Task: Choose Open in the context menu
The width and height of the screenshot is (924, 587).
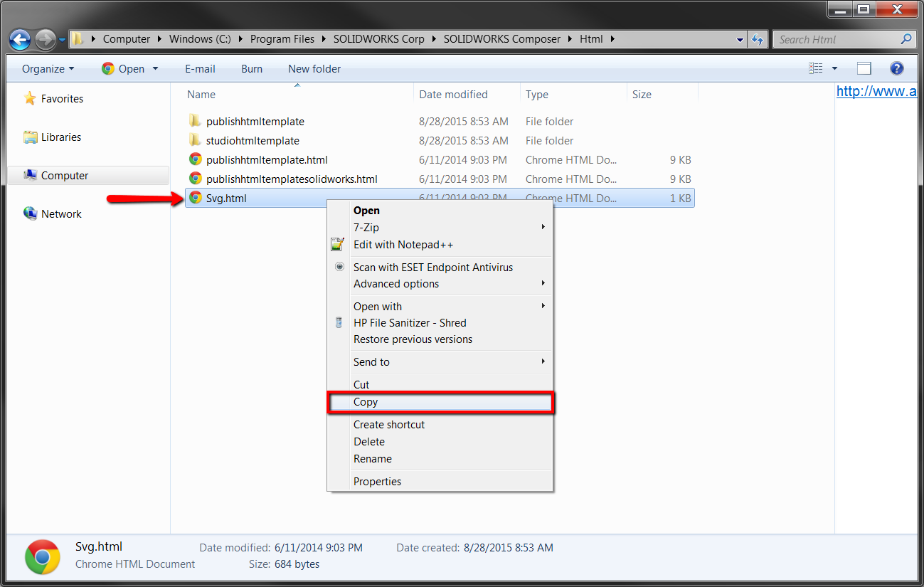Action: pos(440,211)
